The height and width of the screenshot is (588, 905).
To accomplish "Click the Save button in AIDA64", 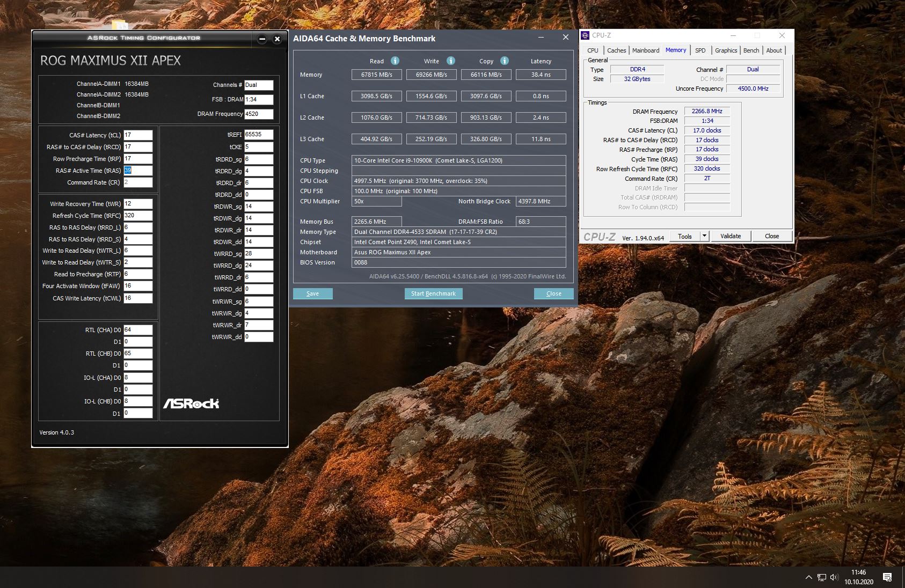I will point(312,293).
